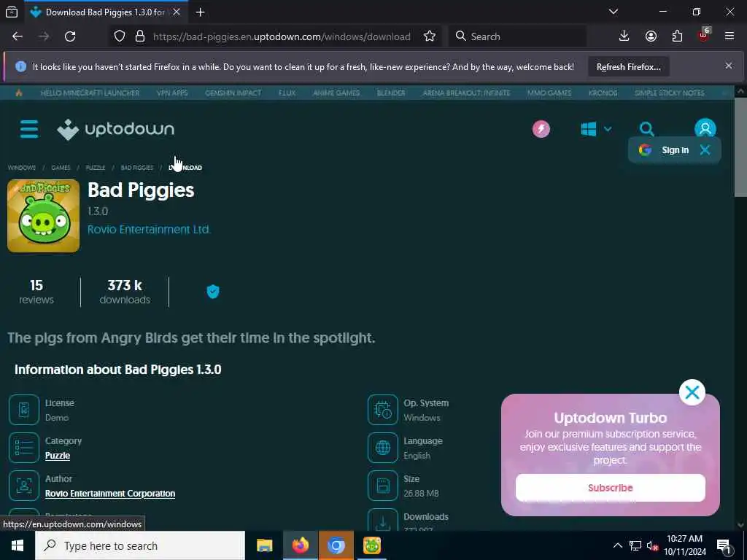The width and height of the screenshot is (747, 560).
Task: Open a new browser tab
Action: tap(201, 12)
